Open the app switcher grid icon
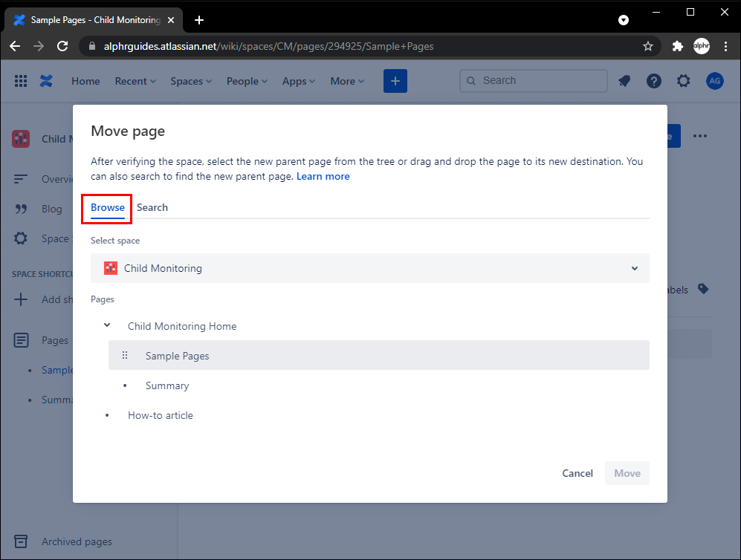This screenshot has height=560, width=741. (20, 81)
